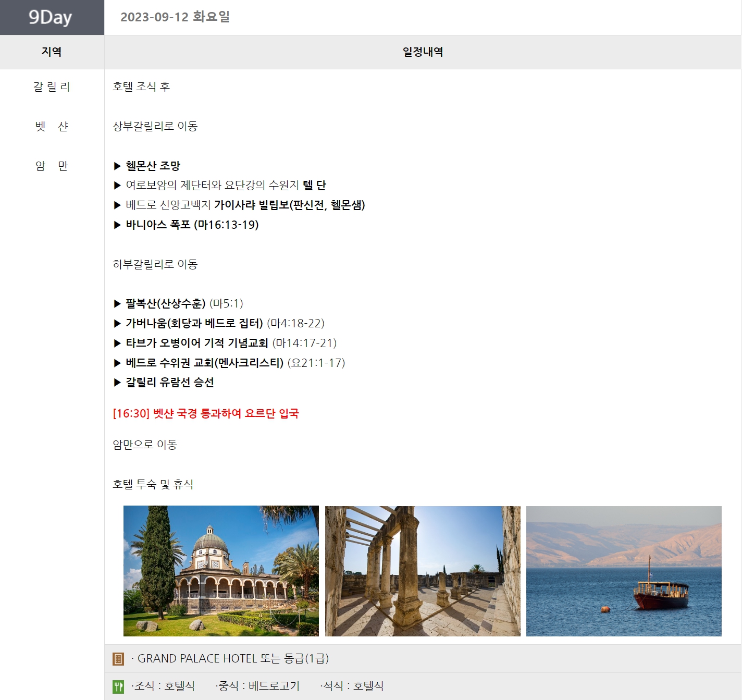742x700 pixels.
Task: Open the Capernaum synagogue ruins photo
Action: click(x=423, y=571)
